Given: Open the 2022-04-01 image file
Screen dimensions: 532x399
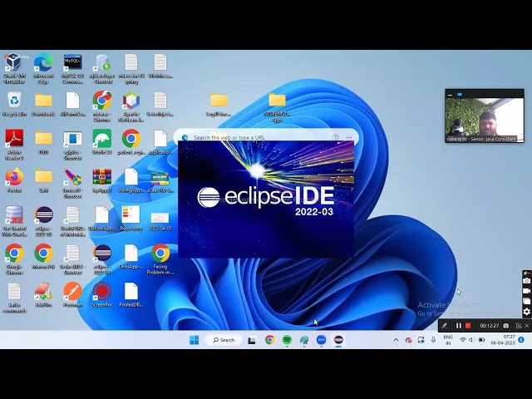Looking at the screenshot, I should click(x=160, y=221).
